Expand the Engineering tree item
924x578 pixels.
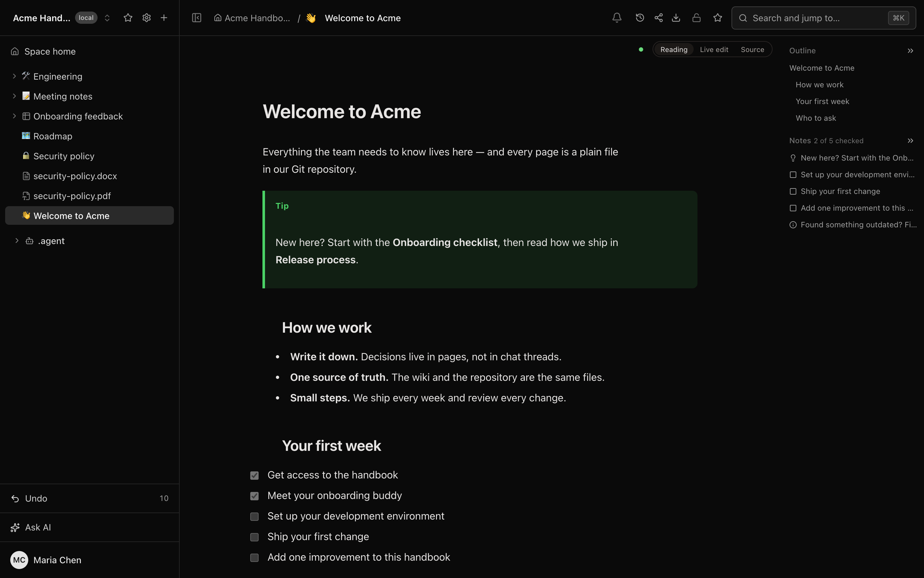point(14,76)
